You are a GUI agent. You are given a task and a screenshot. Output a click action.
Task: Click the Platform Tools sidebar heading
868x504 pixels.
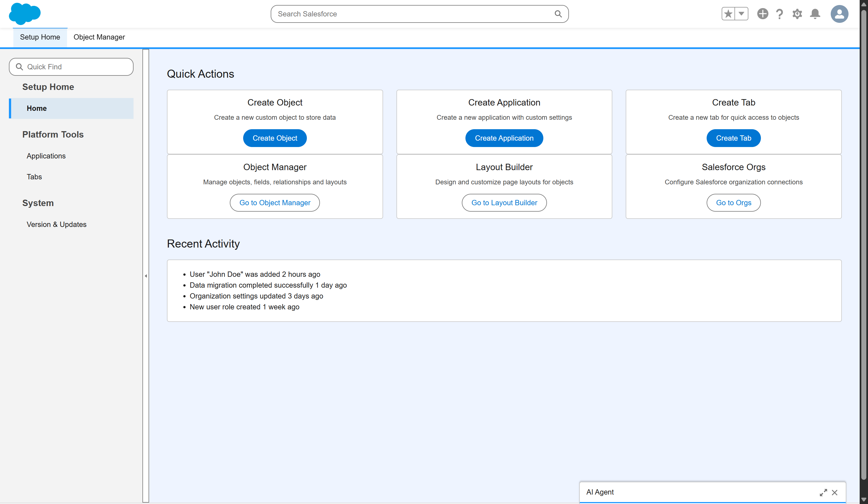(x=53, y=134)
